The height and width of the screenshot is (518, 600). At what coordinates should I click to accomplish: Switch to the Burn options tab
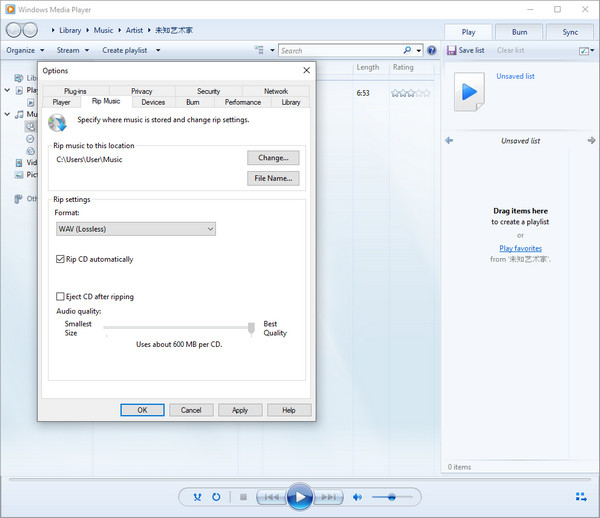tap(193, 102)
